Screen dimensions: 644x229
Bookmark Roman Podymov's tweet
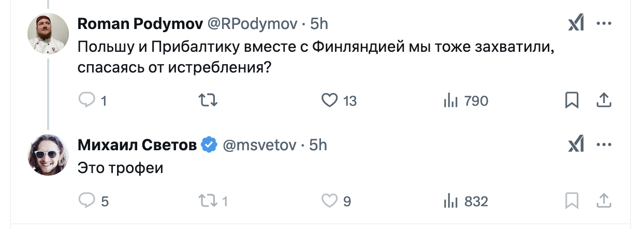(572, 101)
